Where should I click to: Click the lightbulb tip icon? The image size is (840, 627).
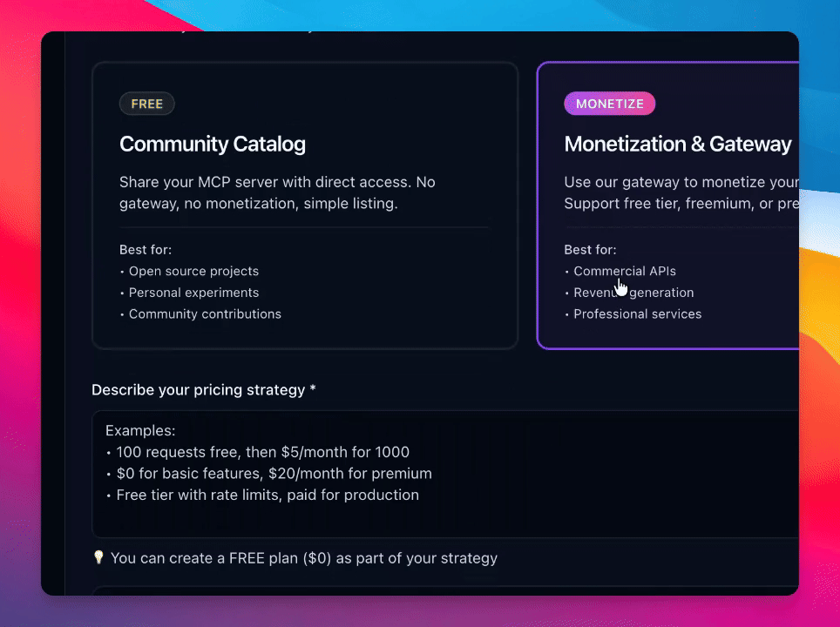[x=98, y=557]
